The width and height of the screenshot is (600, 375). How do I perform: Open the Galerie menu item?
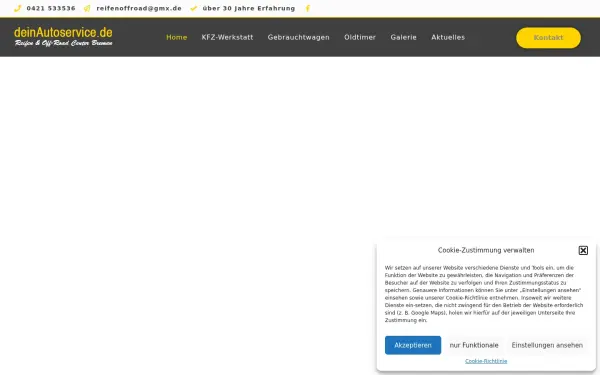coord(403,38)
